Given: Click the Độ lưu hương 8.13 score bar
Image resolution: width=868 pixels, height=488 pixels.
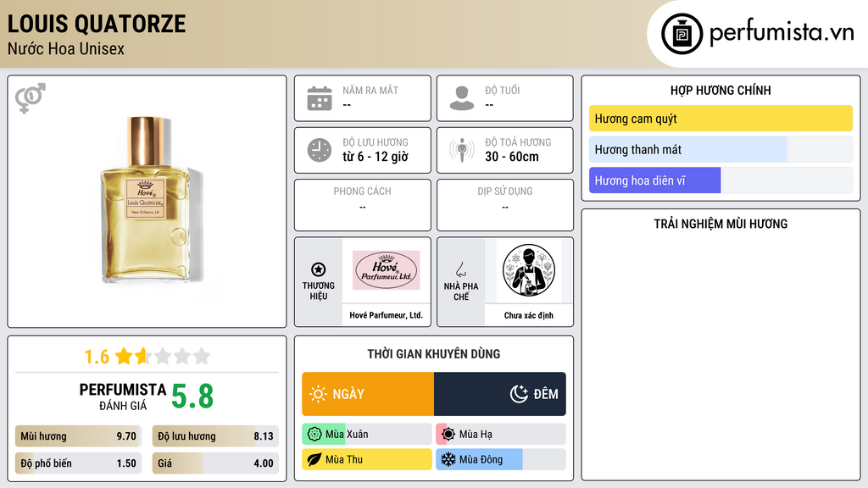Looking at the screenshot, I should (215, 436).
